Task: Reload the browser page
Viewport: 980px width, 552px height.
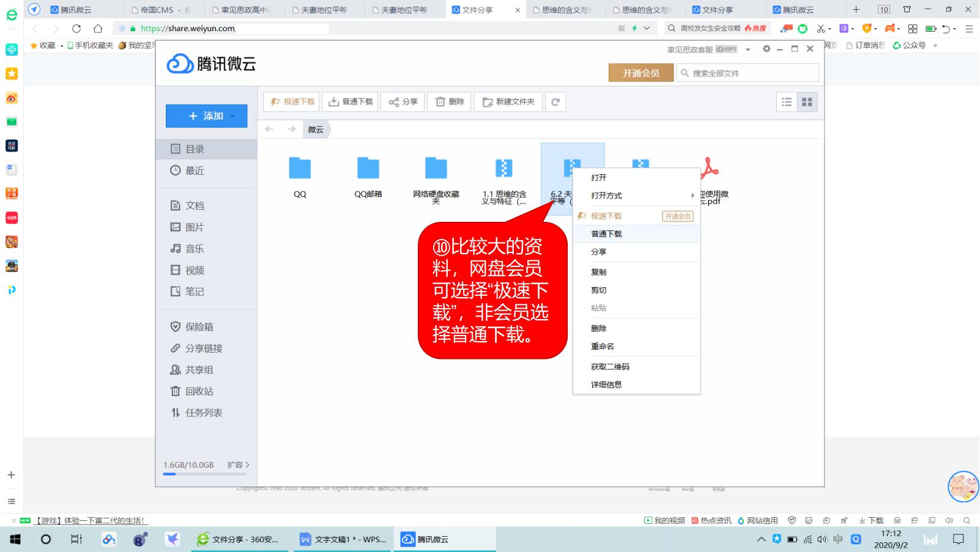Action: [76, 29]
